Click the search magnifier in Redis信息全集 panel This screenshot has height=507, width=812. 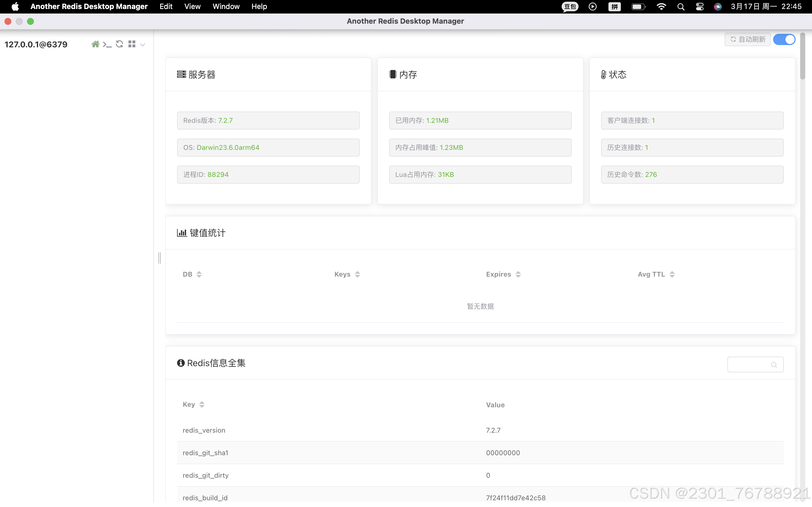(x=774, y=365)
